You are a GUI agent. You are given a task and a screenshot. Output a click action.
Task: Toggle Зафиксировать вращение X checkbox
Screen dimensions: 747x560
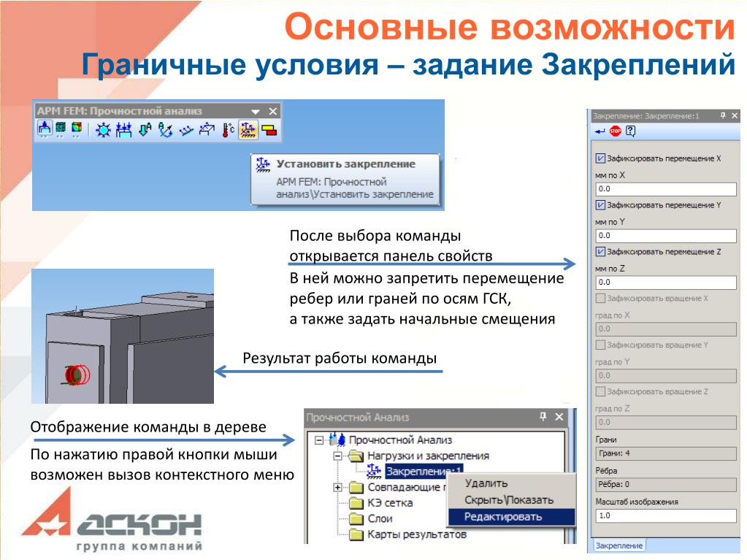(600, 298)
